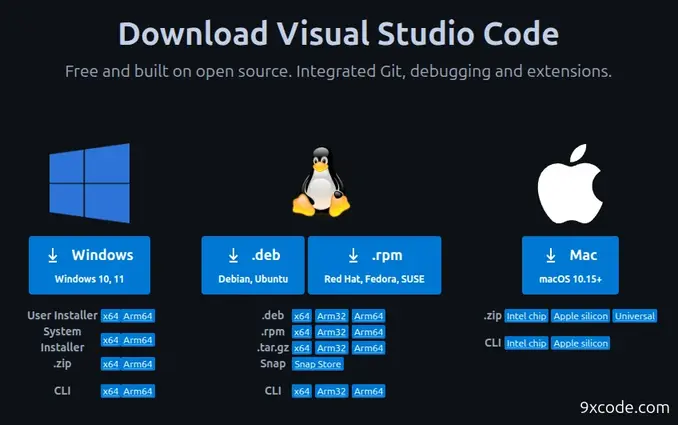Screen dimensions: 678x425
Task: Select Linux .deb Arm32 link
Action: [332, 316]
